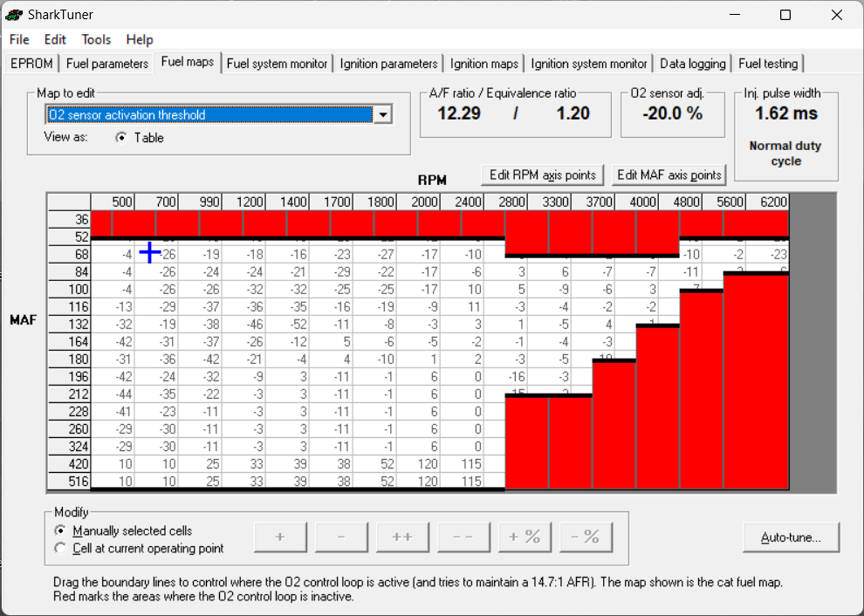Select Manually selected cells radio option
Image resolution: width=864 pixels, height=616 pixels.
[60, 530]
